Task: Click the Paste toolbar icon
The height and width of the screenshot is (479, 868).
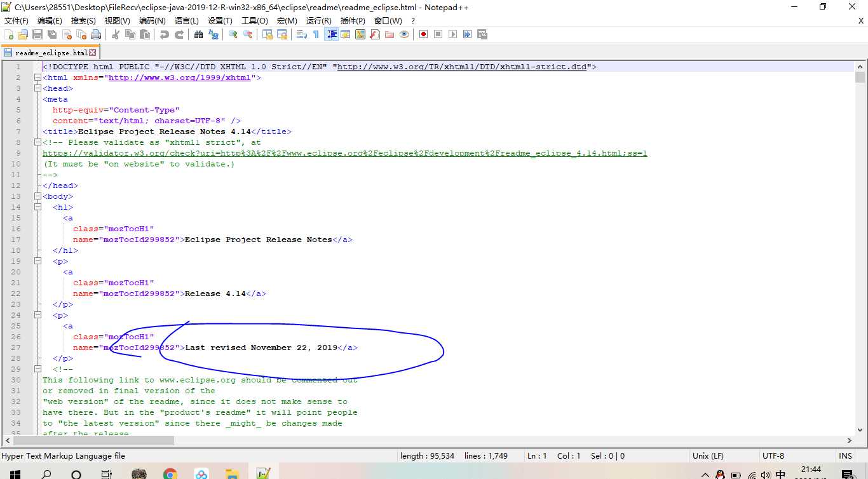Action: (x=145, y=34)
